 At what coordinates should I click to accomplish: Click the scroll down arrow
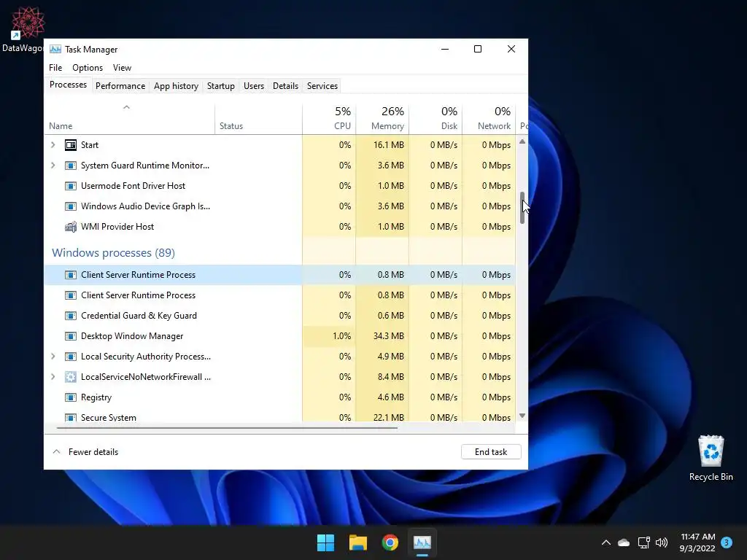522,416
